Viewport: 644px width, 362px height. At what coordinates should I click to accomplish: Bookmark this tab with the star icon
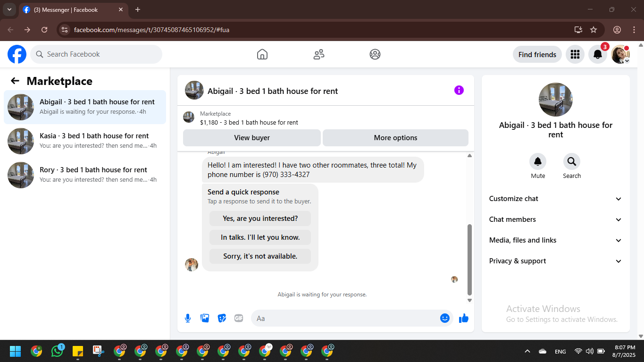pyautogui.click(x=594, y=30)
